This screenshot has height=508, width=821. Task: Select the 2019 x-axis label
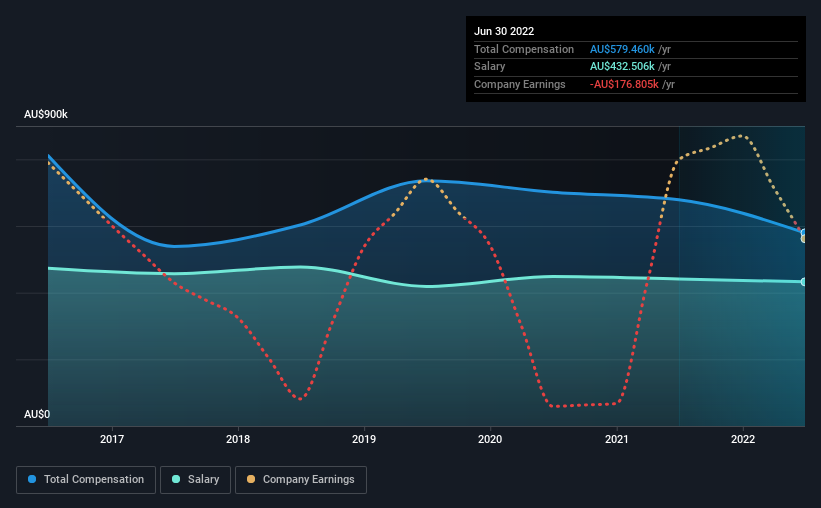pyautogui.click(x=364, y=439)
